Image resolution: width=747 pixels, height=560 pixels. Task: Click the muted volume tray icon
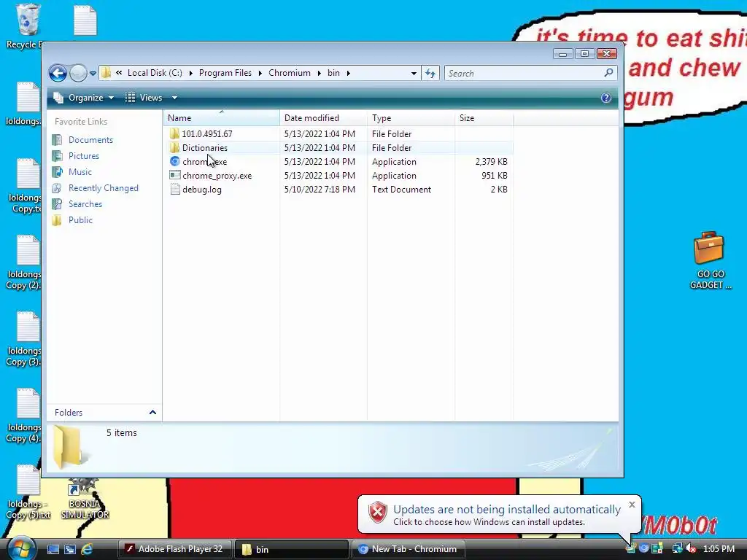[691, 548]
